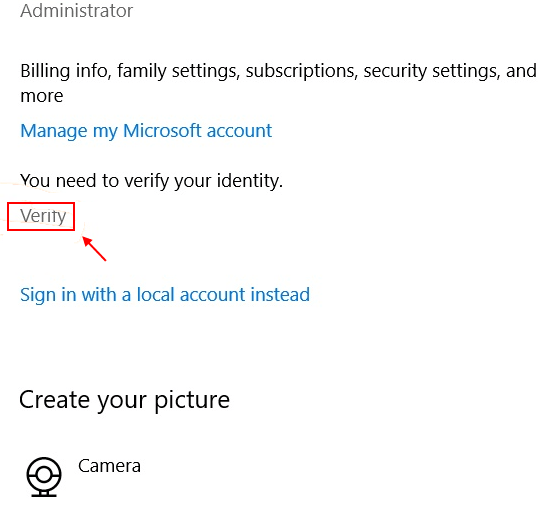Click the word subscriptions in the description
This screenshot has width=557, height=521.
(x=302, y=71)
